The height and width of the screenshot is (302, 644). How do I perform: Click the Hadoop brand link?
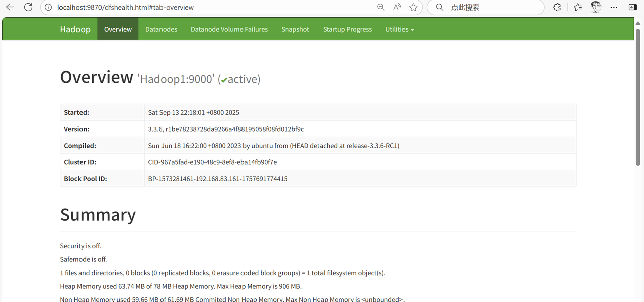tap(75, 29)
